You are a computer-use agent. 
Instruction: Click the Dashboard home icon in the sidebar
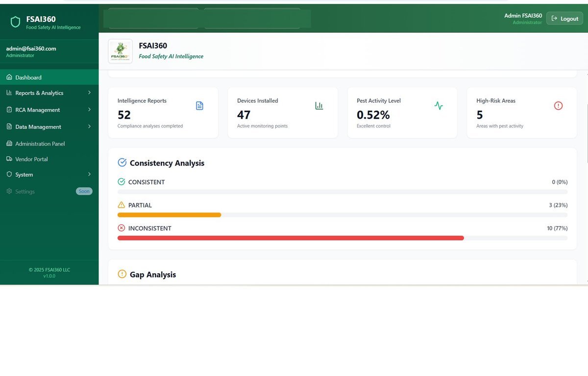click(9, 77)
